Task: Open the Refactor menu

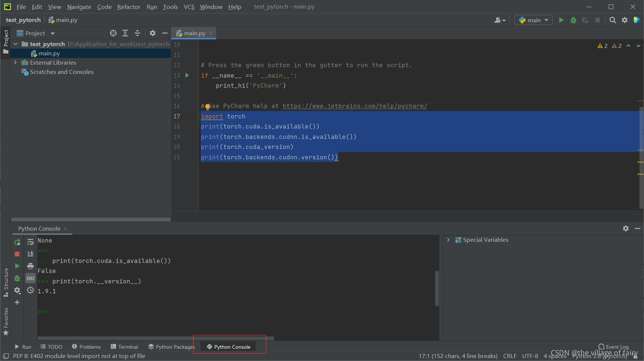Action: tap(129, 7)
